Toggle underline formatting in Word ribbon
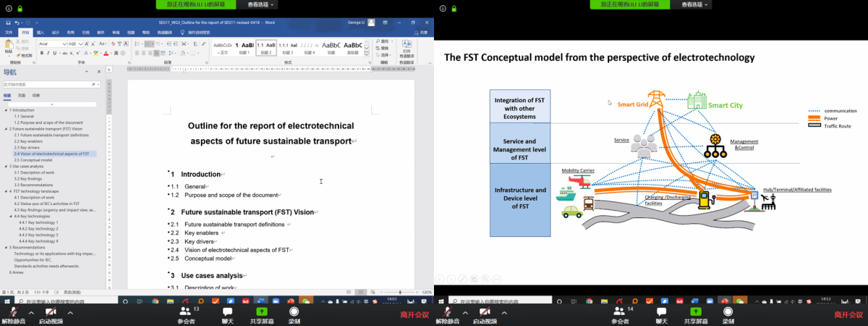This screenshot has height=326, width=868. coord(54,53)
